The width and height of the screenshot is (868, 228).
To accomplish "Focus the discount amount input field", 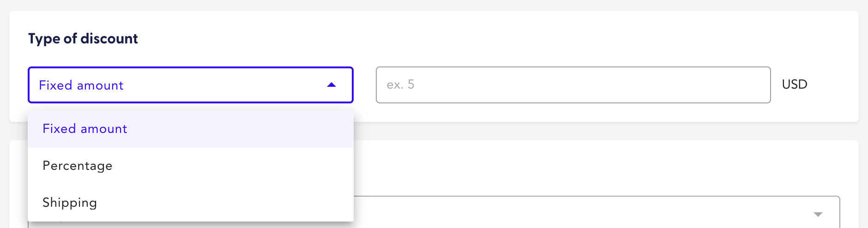I will coord(573,85).
